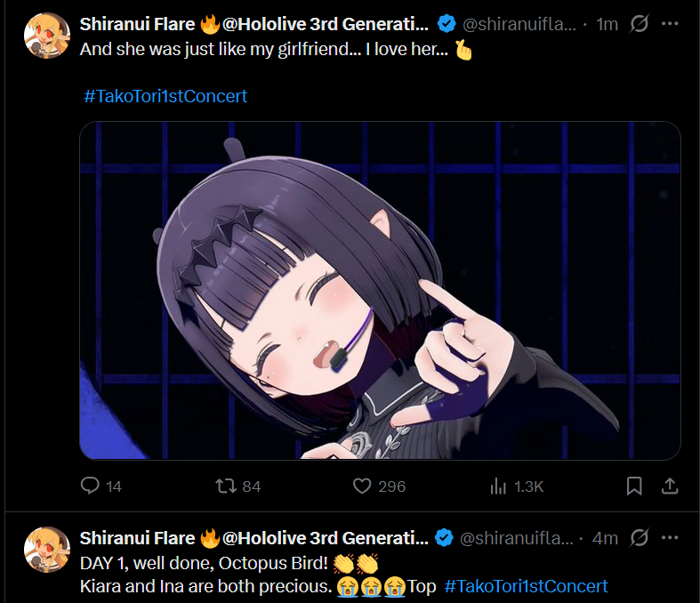This screenshot has height=603, width=700.
Task: Open Shiranui Flare avatar on second tweet
Action: click(x=47, y=550)
